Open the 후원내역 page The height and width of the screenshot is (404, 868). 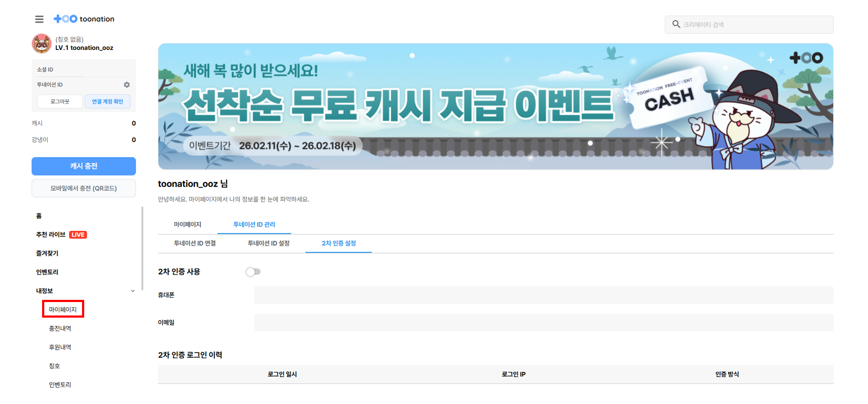tap(59, 346)
